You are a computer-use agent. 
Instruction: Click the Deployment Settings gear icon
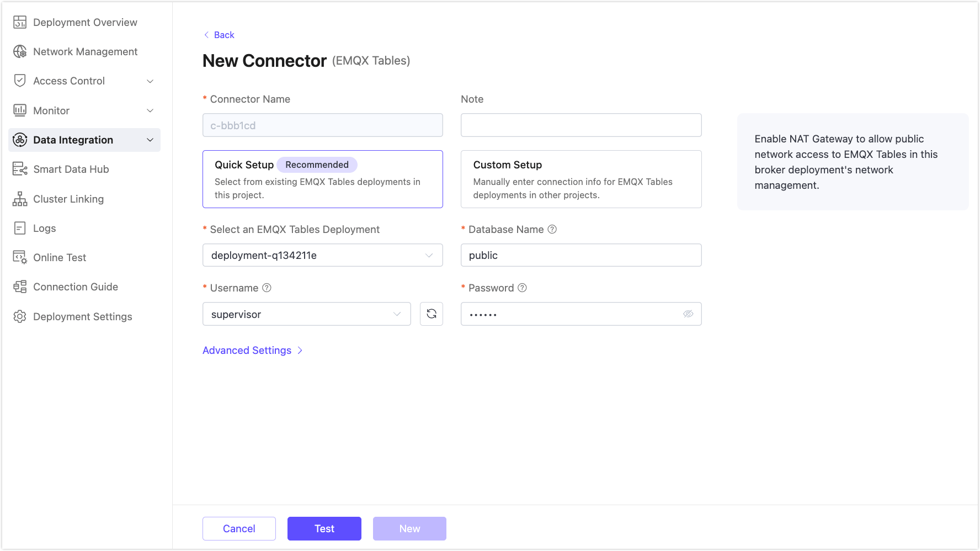click(20, 316)
